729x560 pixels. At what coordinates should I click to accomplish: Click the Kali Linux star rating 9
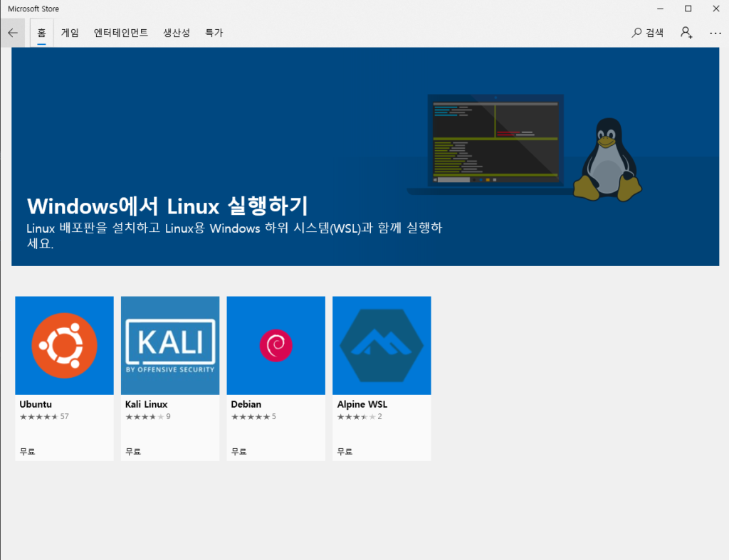tap(148, 416)
